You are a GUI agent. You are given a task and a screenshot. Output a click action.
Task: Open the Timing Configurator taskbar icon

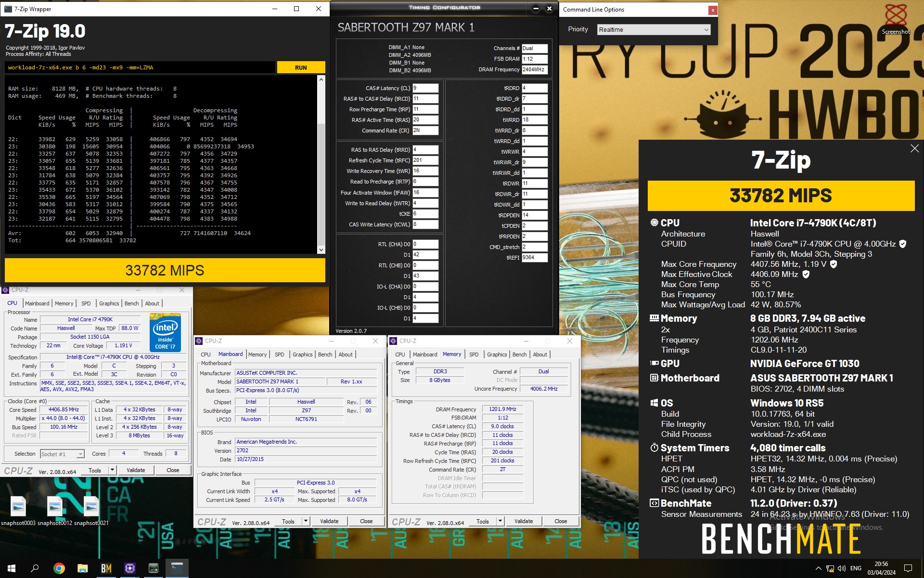pyautogui.click(x=154, y=568)
